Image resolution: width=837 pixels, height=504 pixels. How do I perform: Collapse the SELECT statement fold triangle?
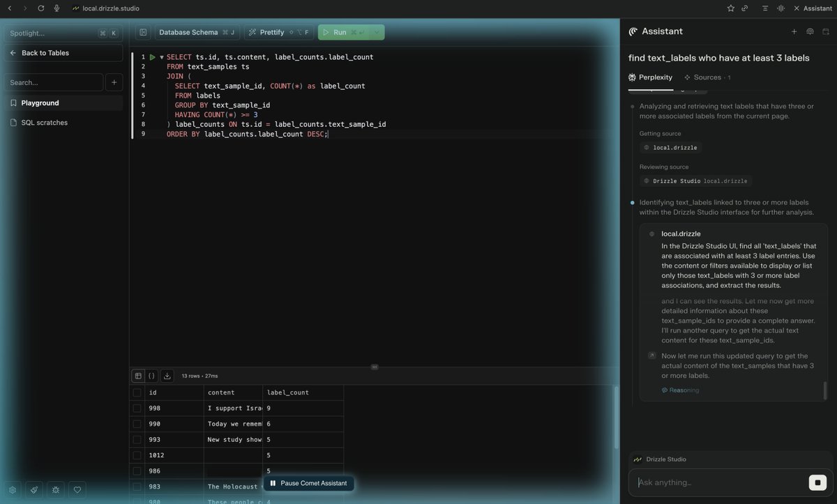(161, 56)
